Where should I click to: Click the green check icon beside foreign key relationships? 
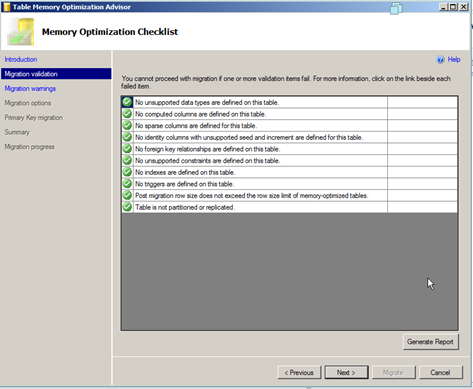127,149
